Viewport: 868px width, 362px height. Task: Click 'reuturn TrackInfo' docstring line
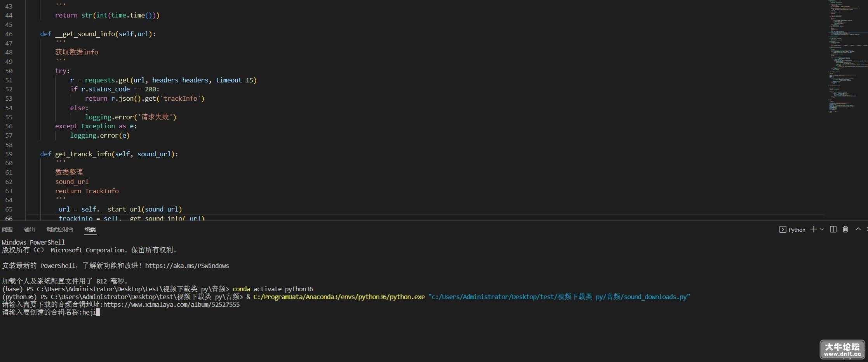(87, 191)
